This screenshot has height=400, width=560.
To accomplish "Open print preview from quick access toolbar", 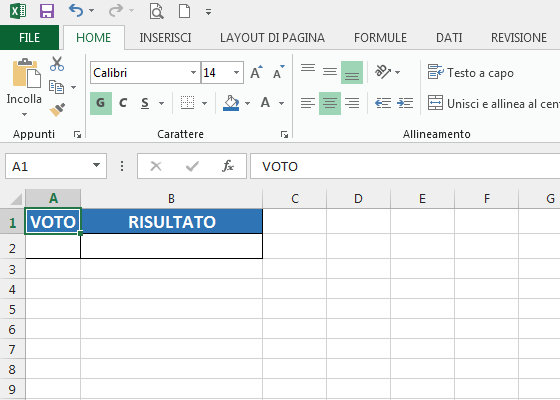I will (x=156, y=11).
